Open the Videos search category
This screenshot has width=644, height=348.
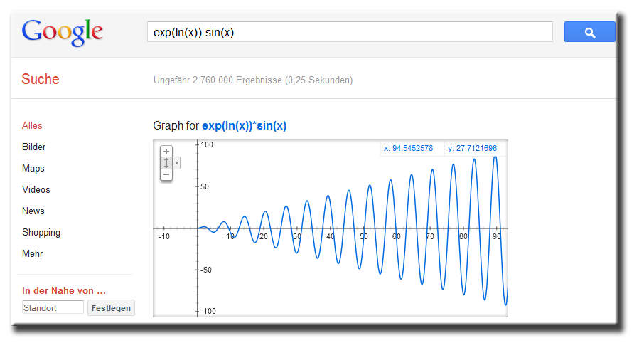[36, 189]
